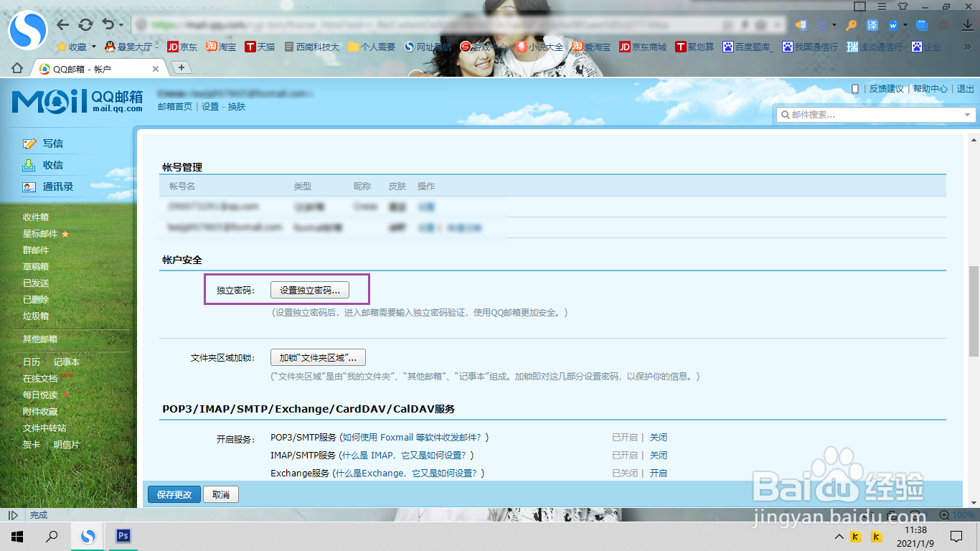Click the orange key password manager icon

point(849,25)
